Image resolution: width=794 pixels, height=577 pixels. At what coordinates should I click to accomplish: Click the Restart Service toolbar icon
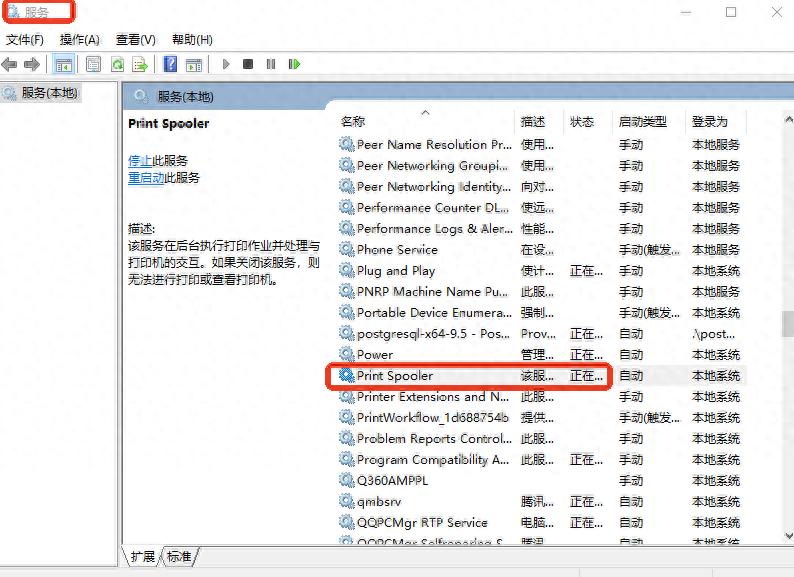(x=294, y=64)
